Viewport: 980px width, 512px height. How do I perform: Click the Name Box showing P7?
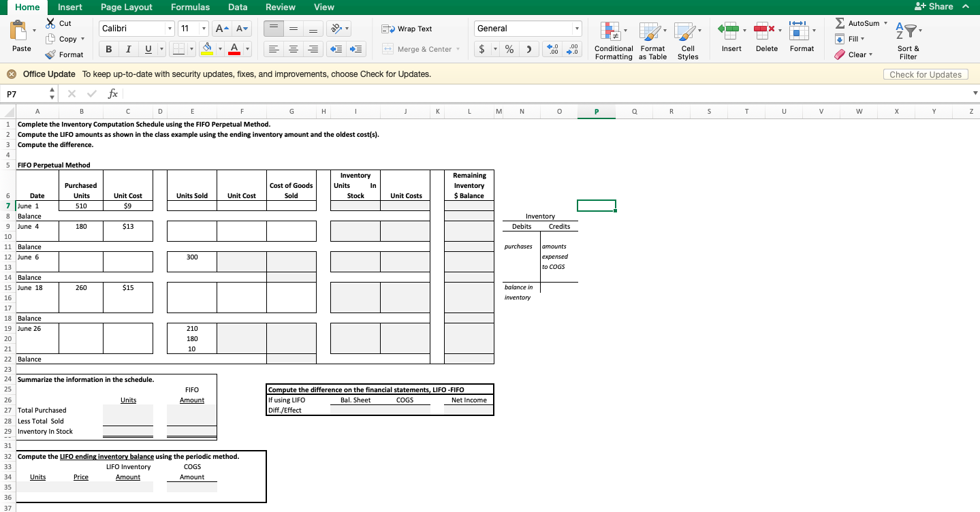click(25, 93)
